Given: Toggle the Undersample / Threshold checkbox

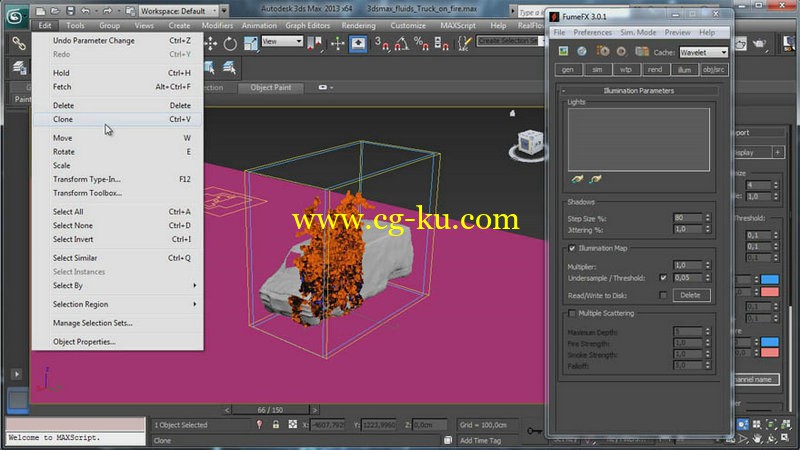Looking at the screenshot, I should 663,278.
